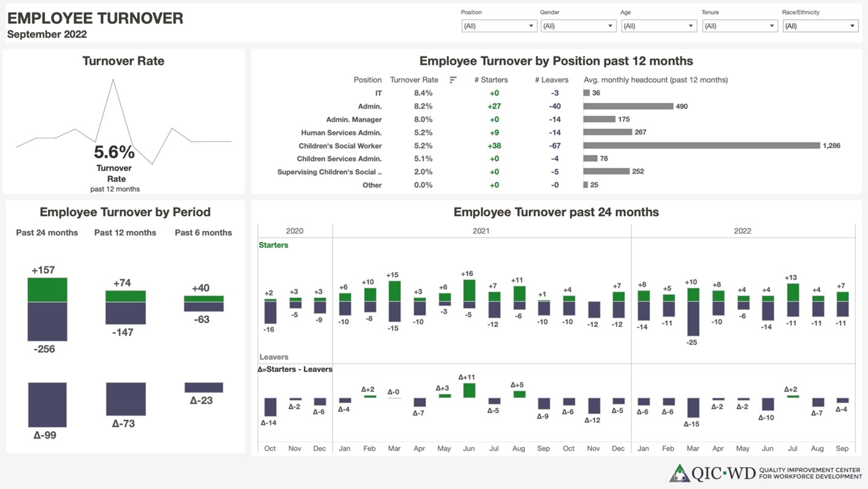
Task: Click the +38 starters value
Action: 494,146
